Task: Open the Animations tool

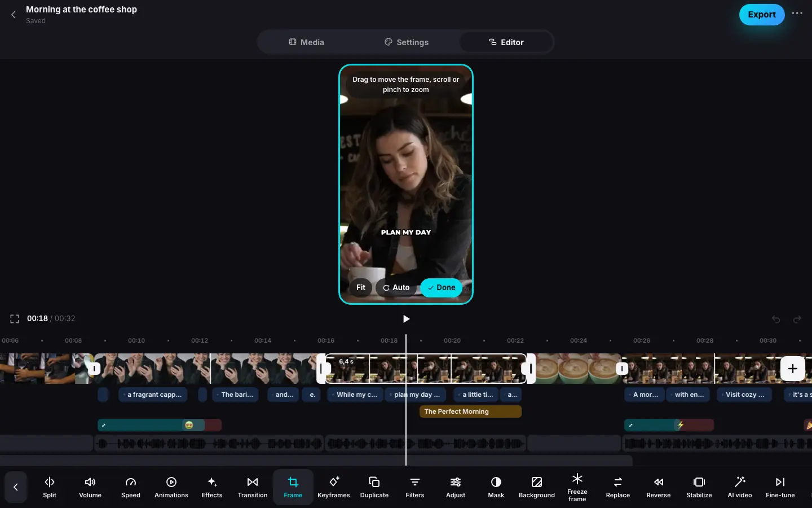Action: click(171, 487)
